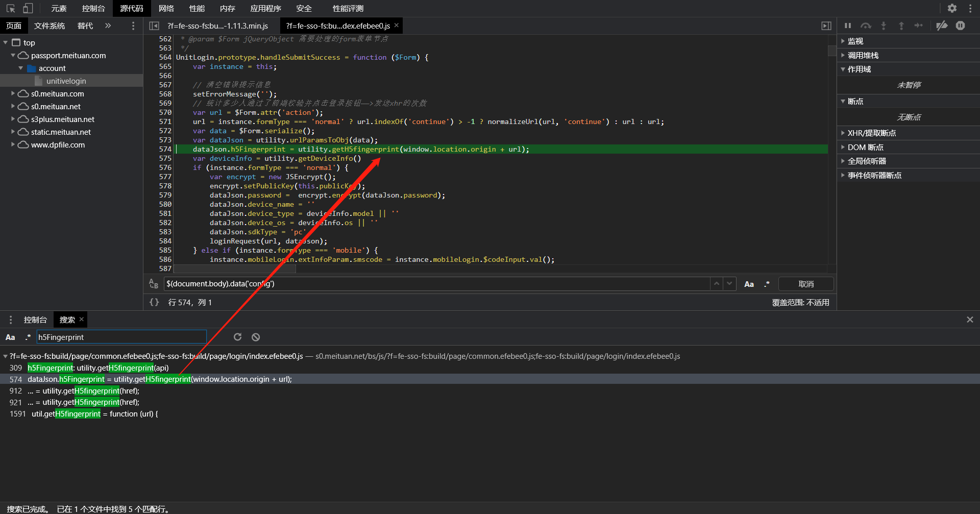The width and height of the screenshot is (980, 514).
Task: Show more navigator tabs chevron
Action: [108, 26]
